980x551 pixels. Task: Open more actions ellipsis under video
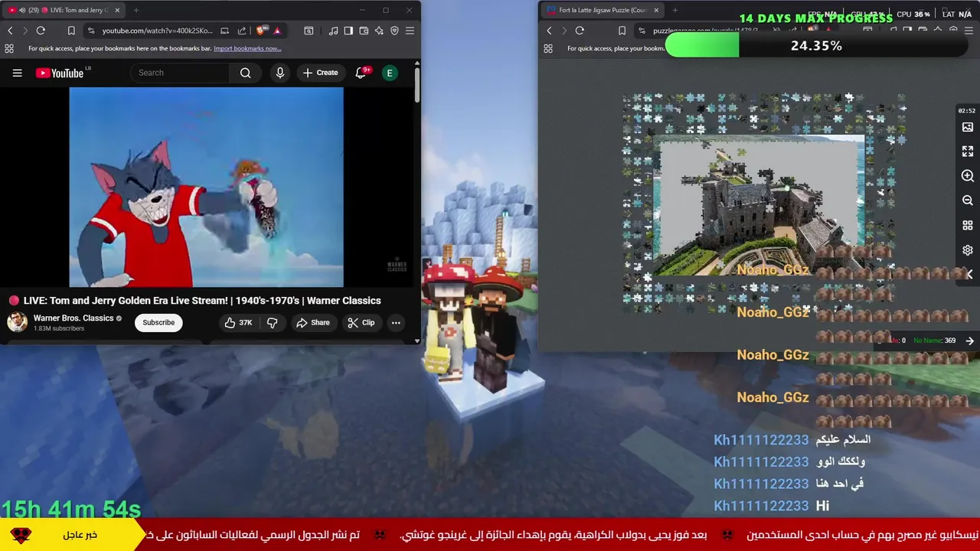[396, 322]
